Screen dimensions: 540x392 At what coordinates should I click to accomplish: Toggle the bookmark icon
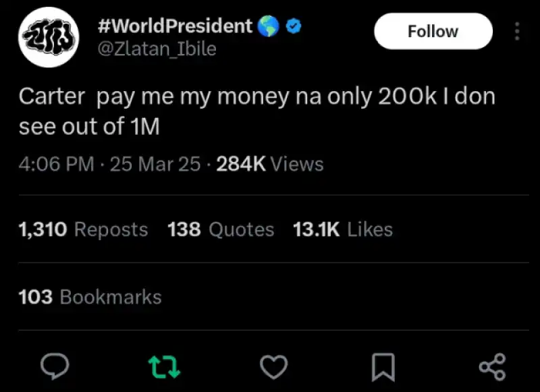tap(383, 366)
